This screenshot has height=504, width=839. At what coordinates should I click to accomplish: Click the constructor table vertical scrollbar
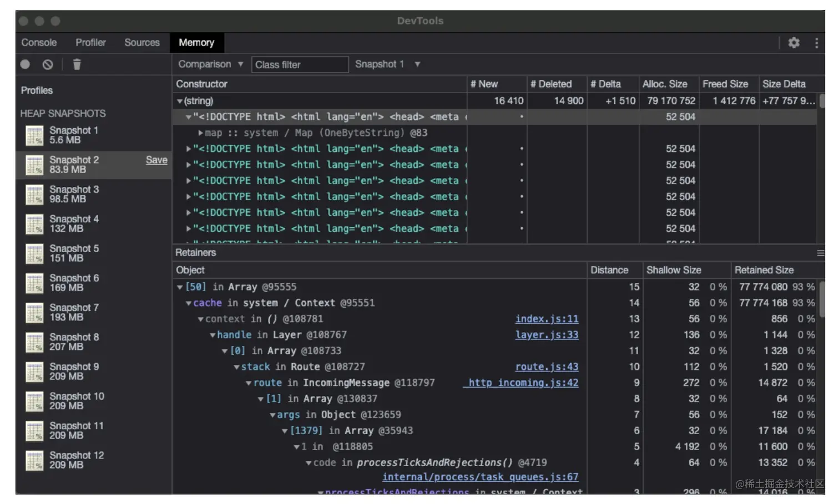tap(822, 100)
